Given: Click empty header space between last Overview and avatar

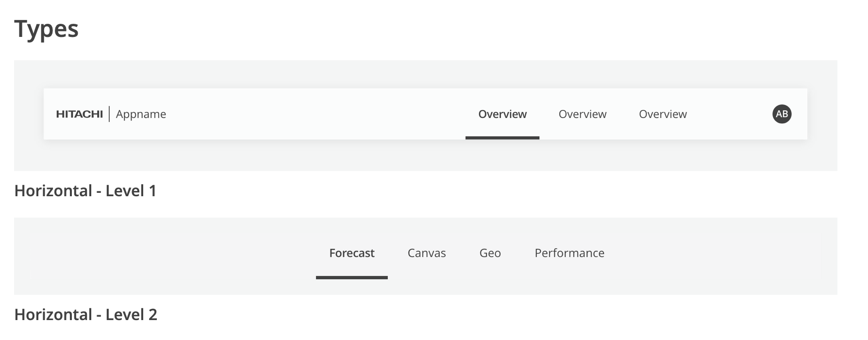Looking at the screenshot, I should click(728, 114).
